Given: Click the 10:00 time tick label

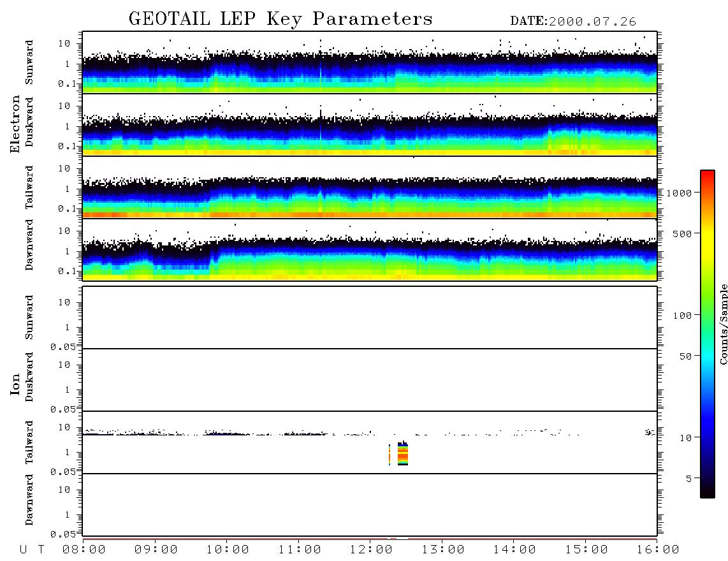Looking at the screenshot, I should [x=228, y=550].
